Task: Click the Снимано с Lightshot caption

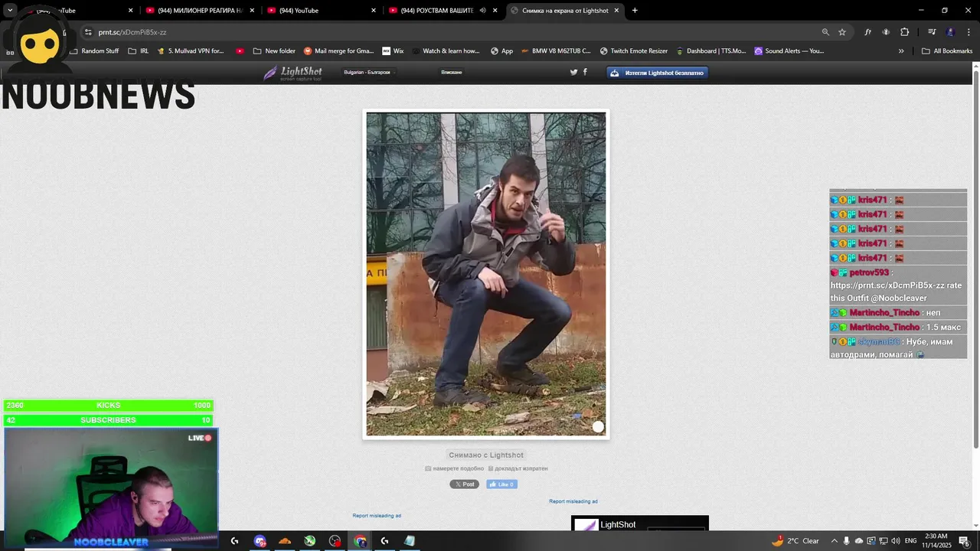Action: [486, 455]
